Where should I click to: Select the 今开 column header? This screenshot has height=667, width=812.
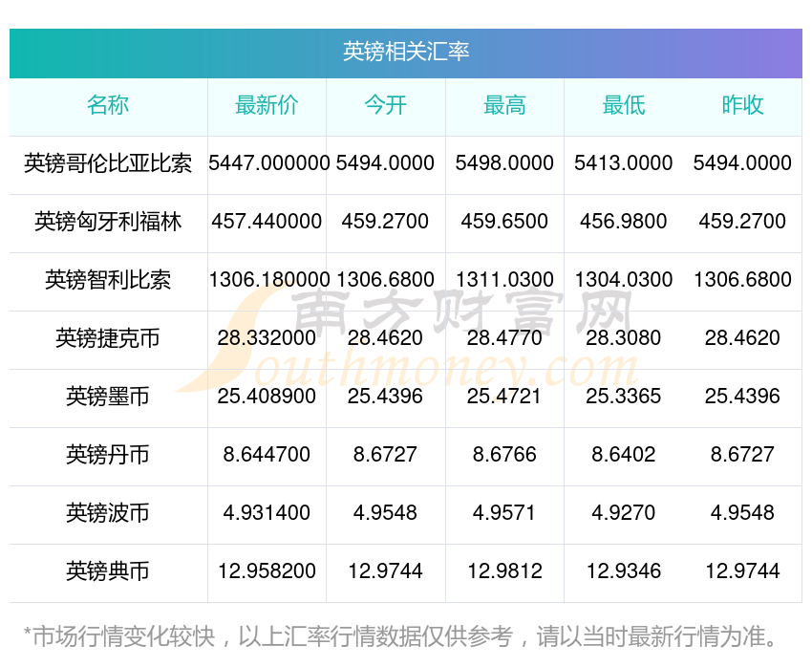click(x=385, y=105)
